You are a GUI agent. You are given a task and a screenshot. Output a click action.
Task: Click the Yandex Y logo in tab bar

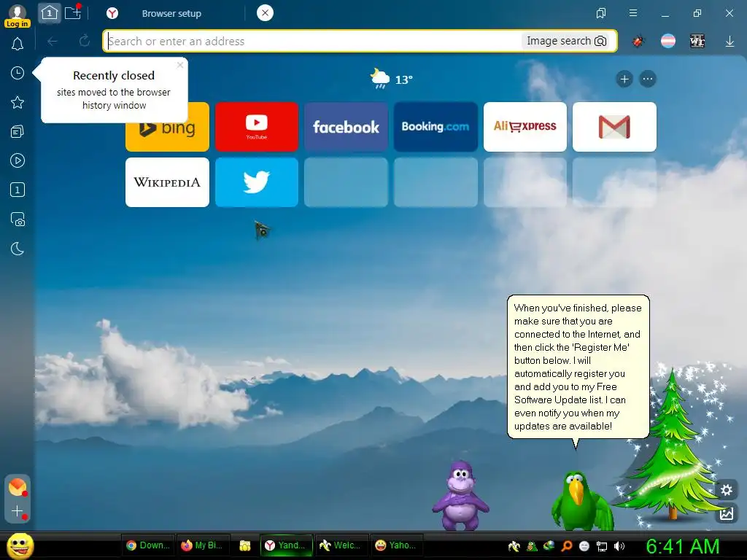click(112, 13)
